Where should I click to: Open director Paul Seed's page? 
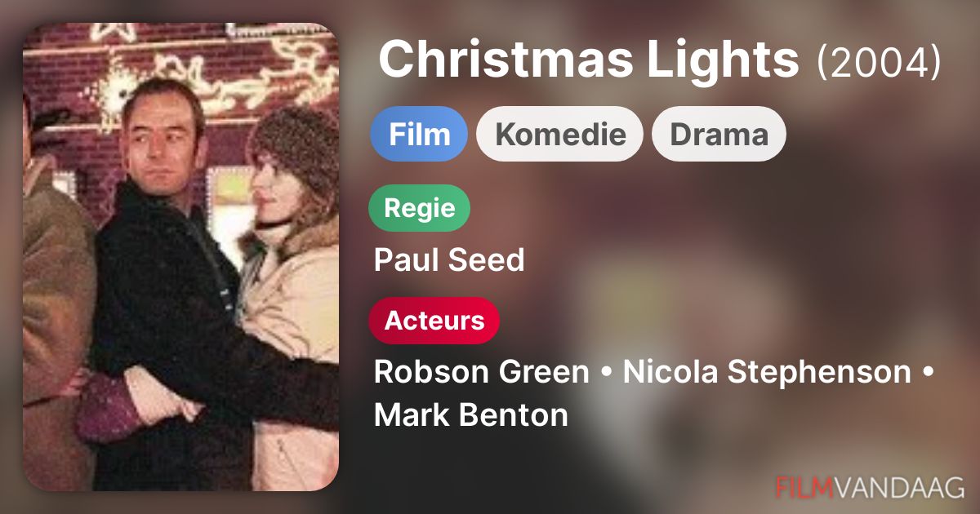(x=449, y=260)
